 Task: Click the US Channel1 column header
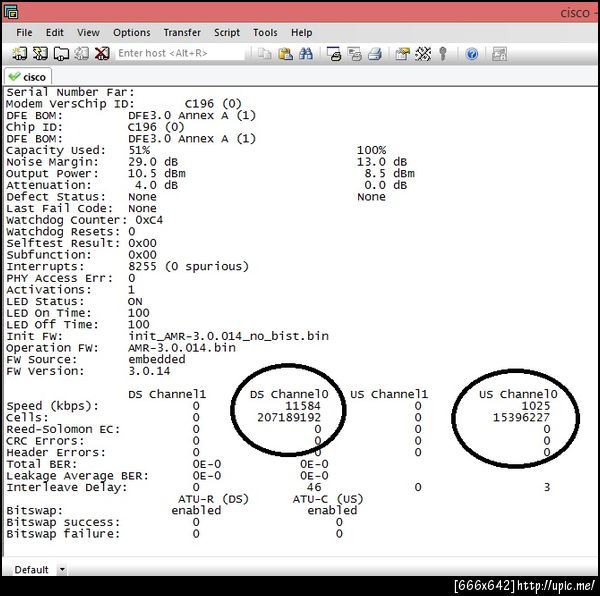point(389,394)
